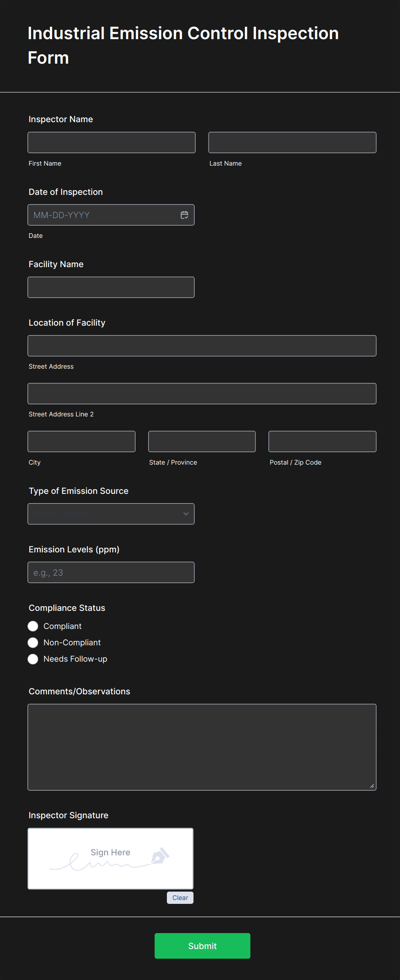
Task: Click the calendar icon in date field
Action: pyautogui.click(x=184, y=215)
